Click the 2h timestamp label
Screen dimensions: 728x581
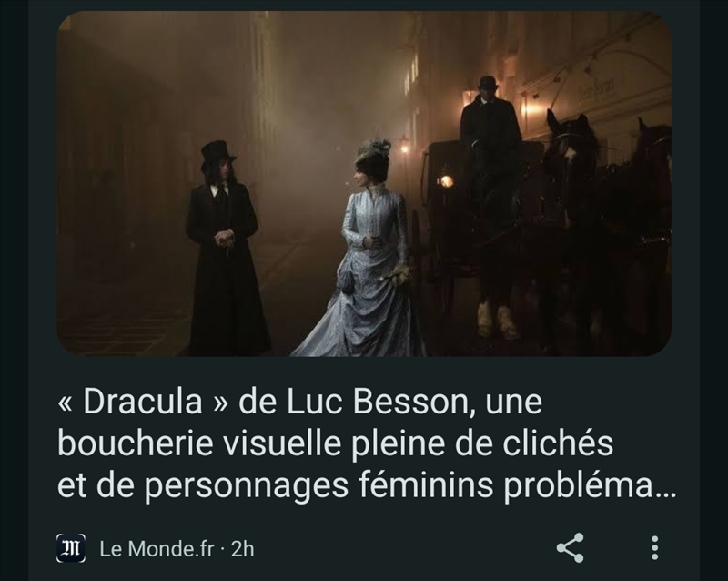pyautogui.click(x=243, y=549)
